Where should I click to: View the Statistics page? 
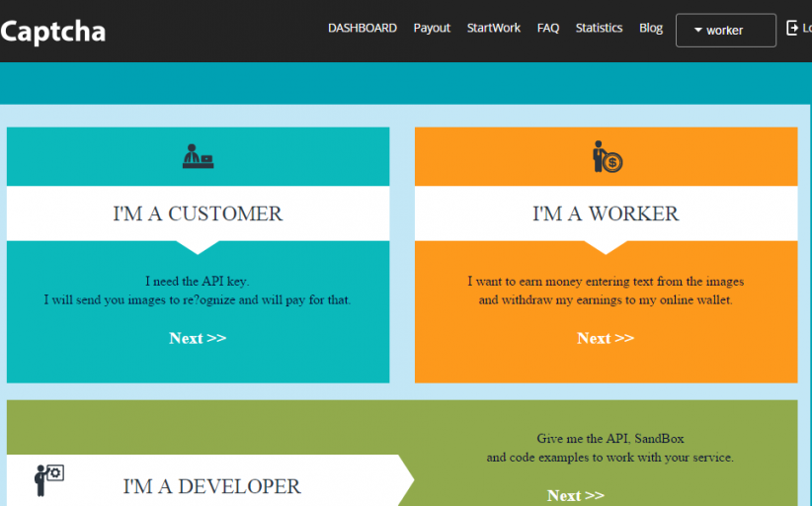(x=599, y=29)
